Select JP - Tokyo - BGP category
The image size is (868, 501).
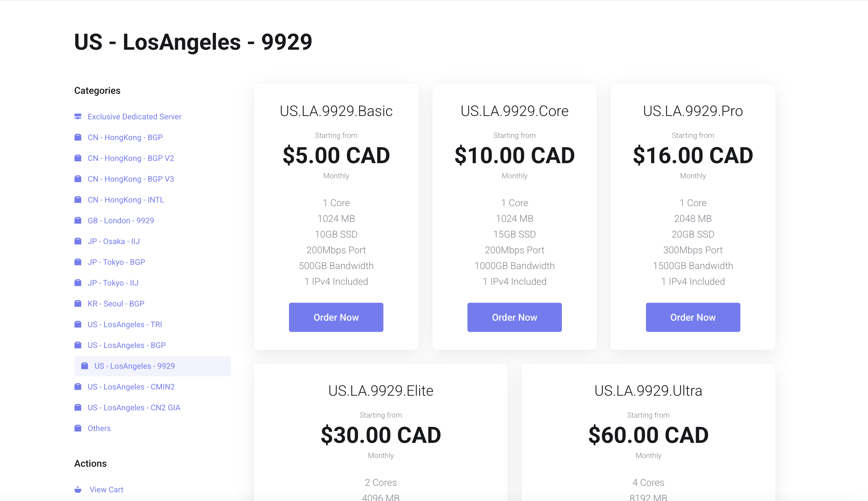pyautogui.click(x=116, y=262)
